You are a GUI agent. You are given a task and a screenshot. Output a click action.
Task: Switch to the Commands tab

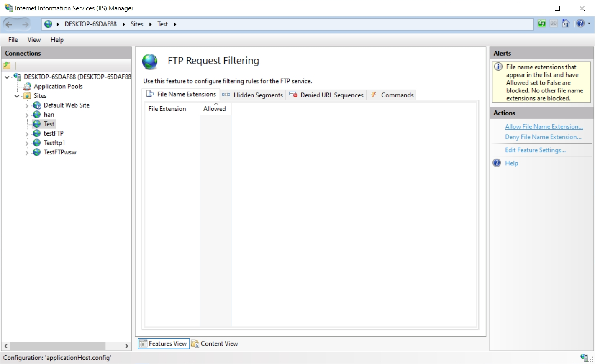[392, 95]
